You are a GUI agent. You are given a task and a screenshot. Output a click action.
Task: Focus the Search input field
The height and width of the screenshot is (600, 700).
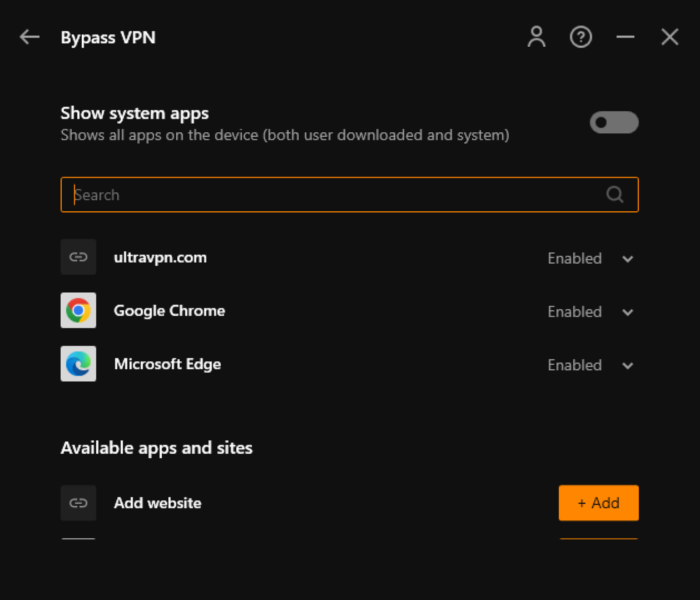click(x=350, y=195)
